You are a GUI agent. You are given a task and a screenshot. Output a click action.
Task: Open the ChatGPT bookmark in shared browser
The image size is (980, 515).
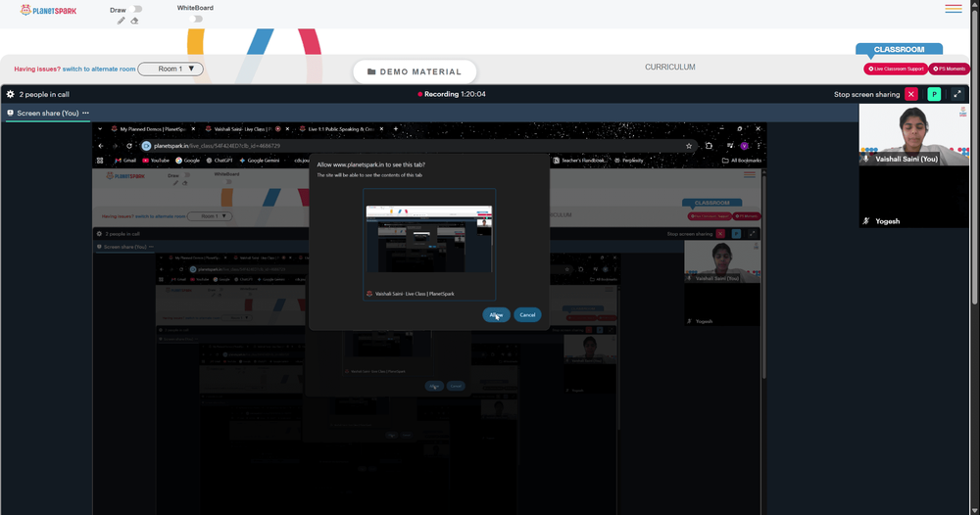(220, 161)
